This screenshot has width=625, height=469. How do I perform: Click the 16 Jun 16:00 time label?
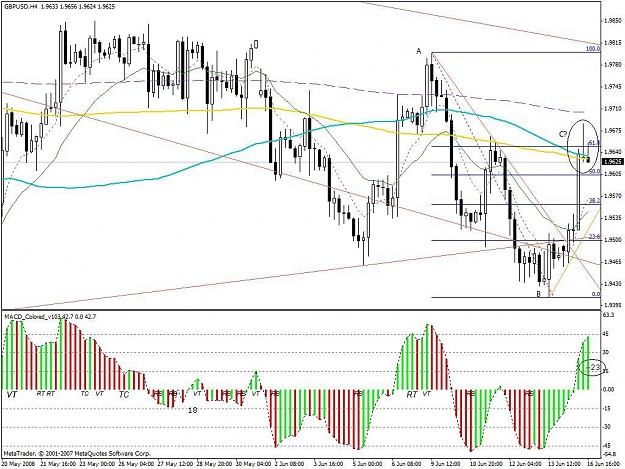(603, 464)
